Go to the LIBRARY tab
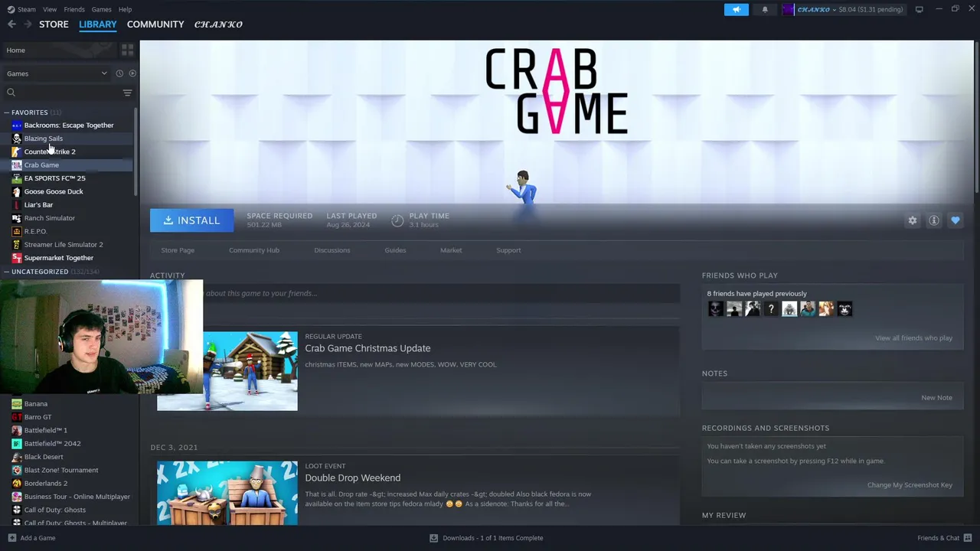The height and width of the screenshot is (551, 980). pyautogui.click(x=98, y=24)
